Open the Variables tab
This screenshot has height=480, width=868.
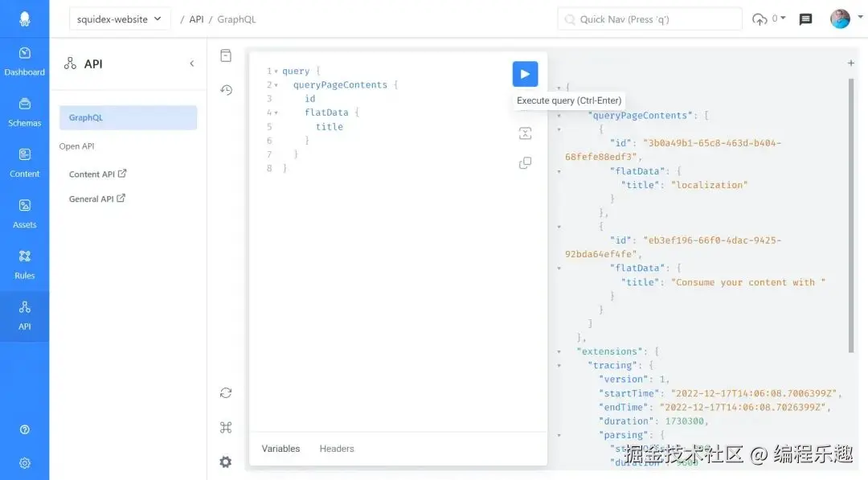pyautogui.click(x=280, y=449)
